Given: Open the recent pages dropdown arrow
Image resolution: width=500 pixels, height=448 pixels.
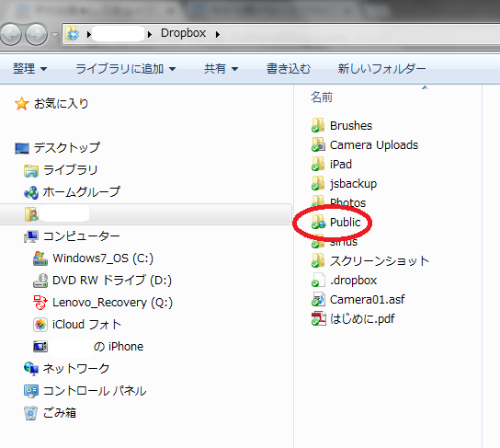Looking at the screenshot, I should [54, 34].
